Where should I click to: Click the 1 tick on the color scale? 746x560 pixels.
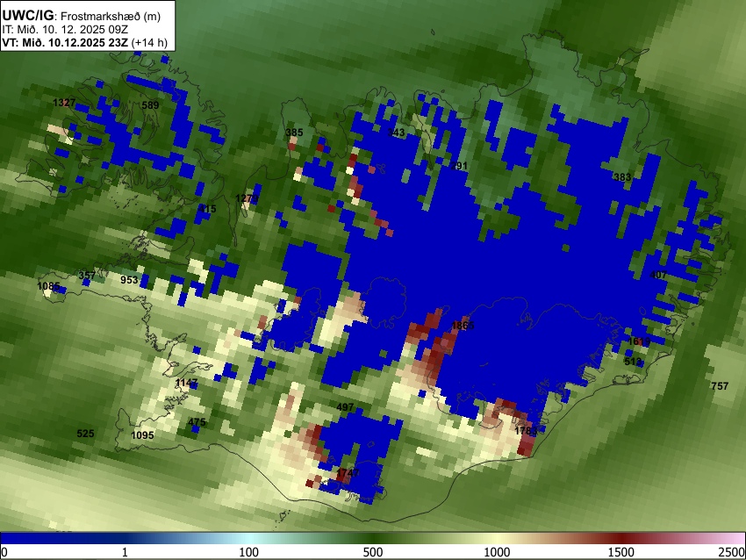pyautogui.click(x=125, y=552)
